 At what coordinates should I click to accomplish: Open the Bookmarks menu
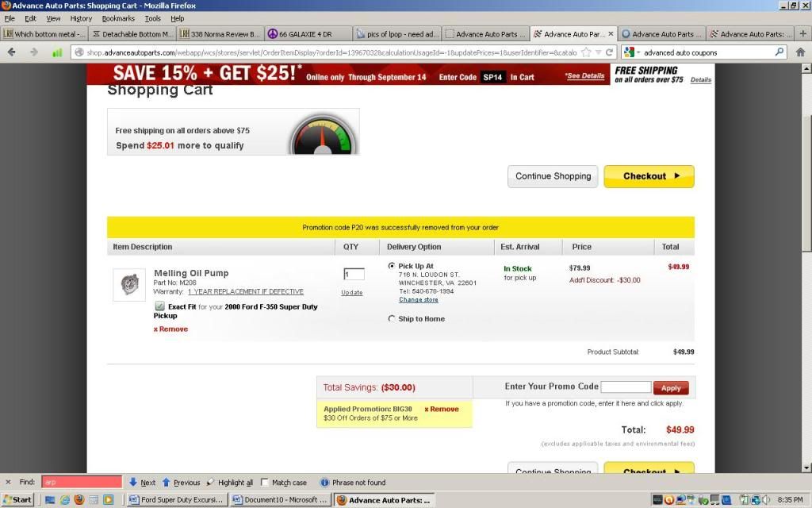click(118, 18)
